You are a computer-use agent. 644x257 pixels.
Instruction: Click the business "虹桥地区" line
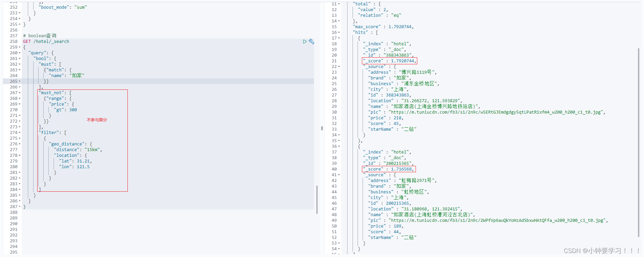[398, 192]
